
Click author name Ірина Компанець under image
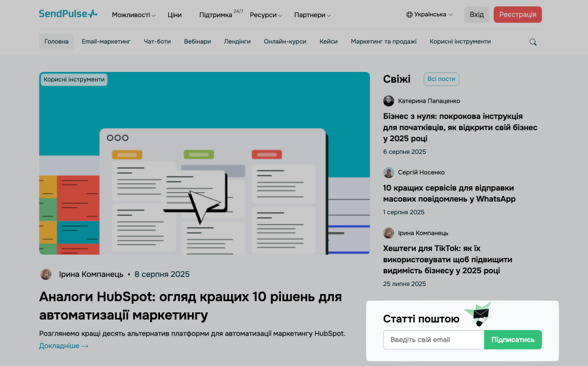(x=91, y=274)
